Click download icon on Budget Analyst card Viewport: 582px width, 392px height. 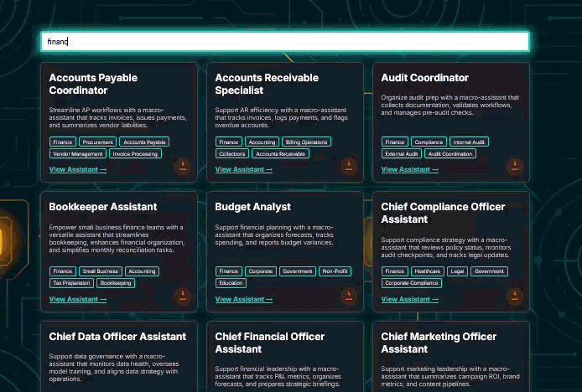[349, 295]
